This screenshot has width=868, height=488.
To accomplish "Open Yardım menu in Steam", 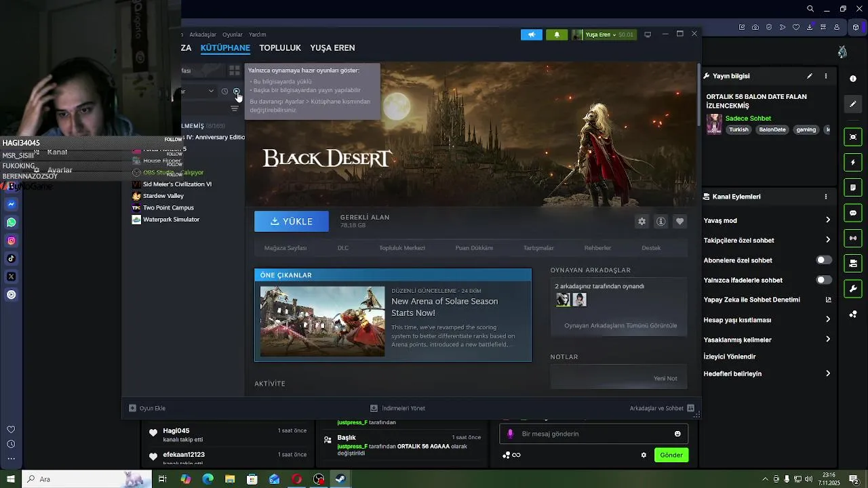I will pos(258,35).
